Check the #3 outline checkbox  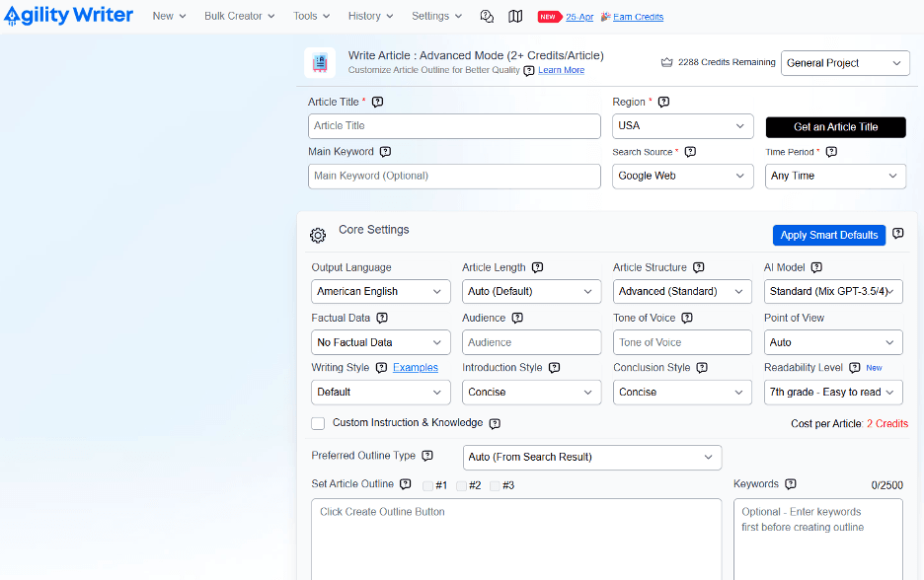point(495,485)
